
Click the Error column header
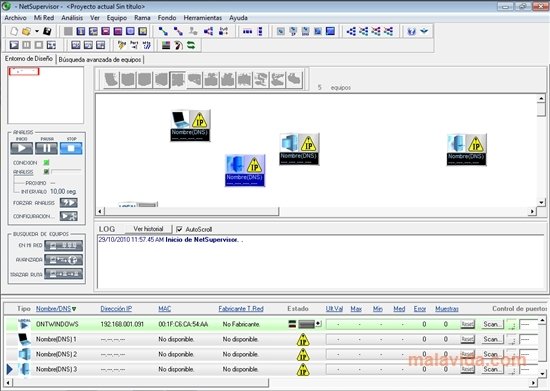pos(420,309)
